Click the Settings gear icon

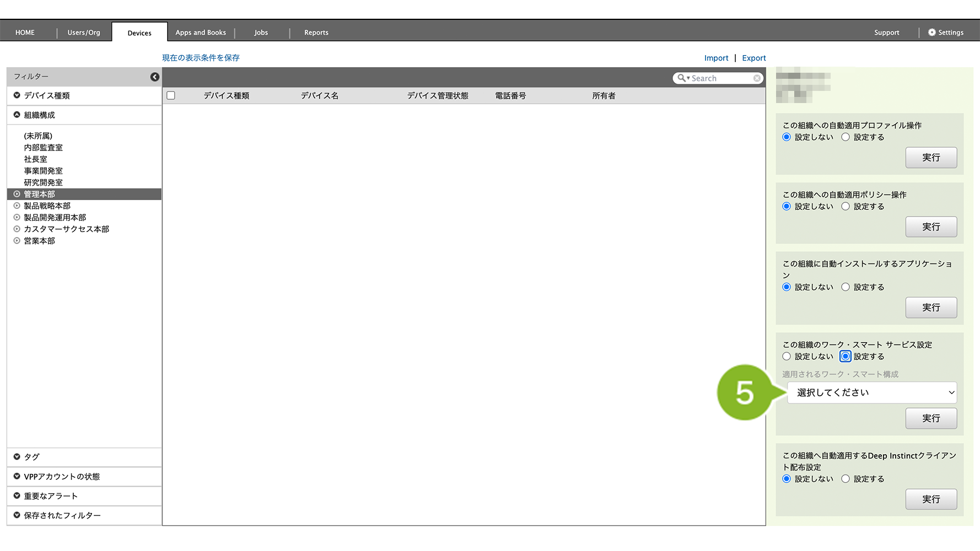point(931,33)
